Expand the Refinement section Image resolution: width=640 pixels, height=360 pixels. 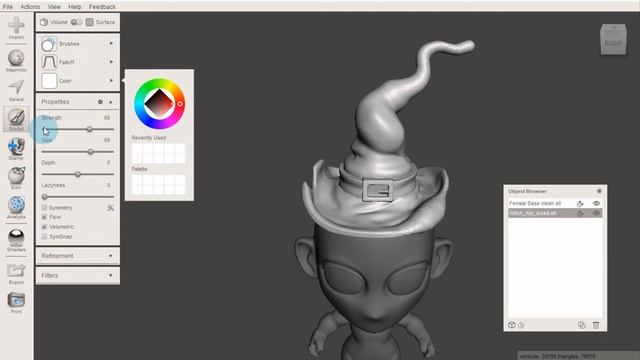78,256
